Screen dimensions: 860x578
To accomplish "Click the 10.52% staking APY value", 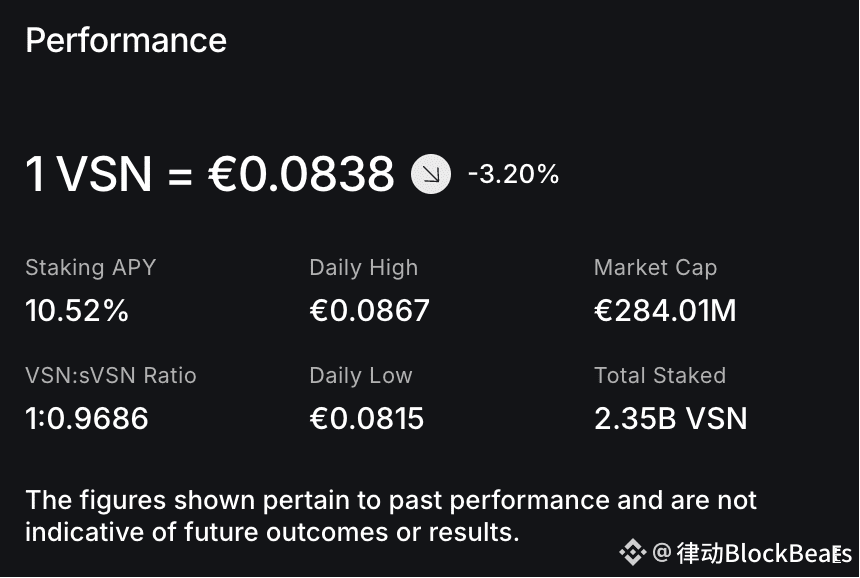I will pyautogui.click(x=77, y=310).
